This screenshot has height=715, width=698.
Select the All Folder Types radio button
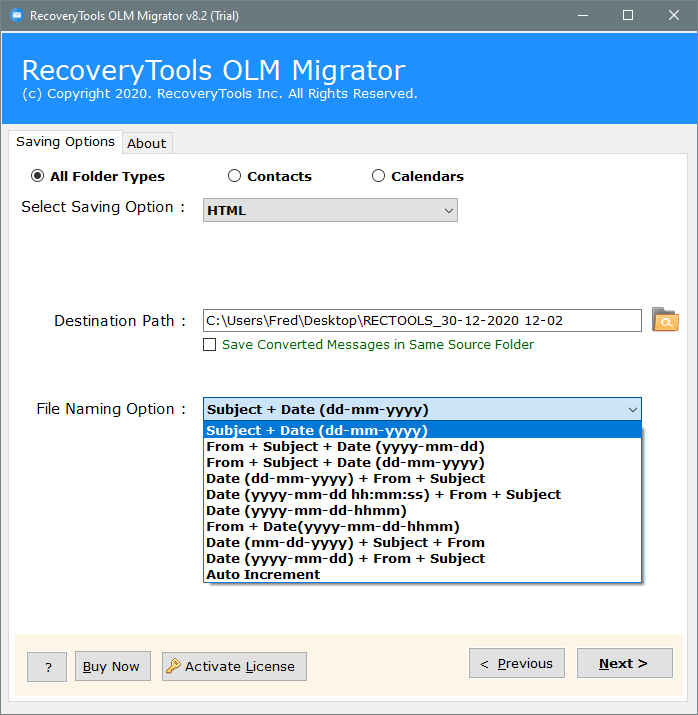pos(37,176)
